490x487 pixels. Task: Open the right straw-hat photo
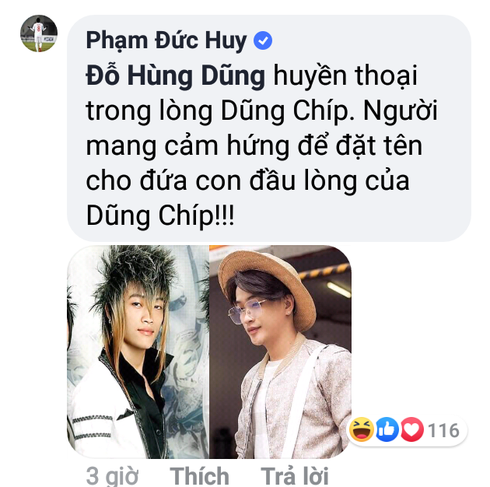[280, 351]
